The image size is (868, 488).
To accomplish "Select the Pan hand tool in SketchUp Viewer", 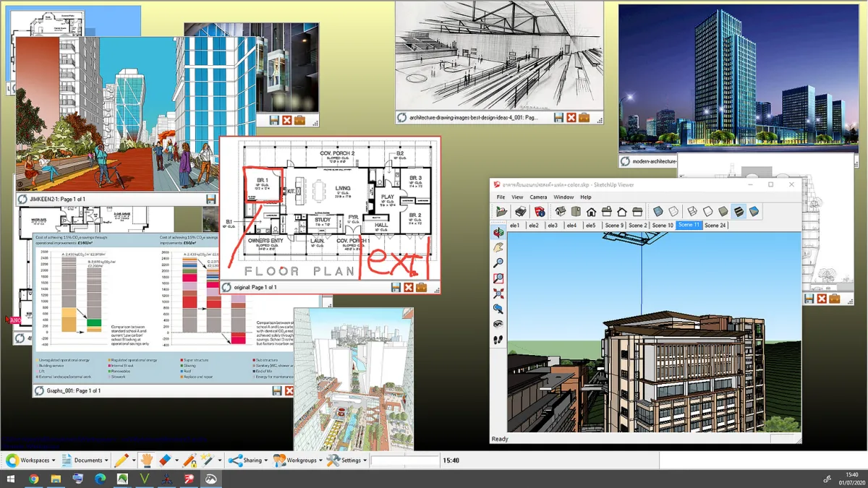I will click(x=498, y=247).
